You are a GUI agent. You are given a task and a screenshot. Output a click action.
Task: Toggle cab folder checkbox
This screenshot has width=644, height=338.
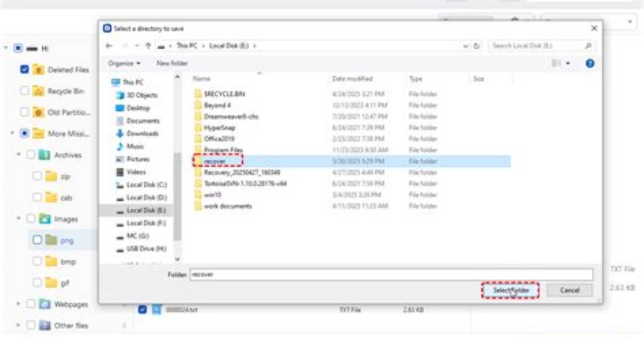tap(37, 198)
